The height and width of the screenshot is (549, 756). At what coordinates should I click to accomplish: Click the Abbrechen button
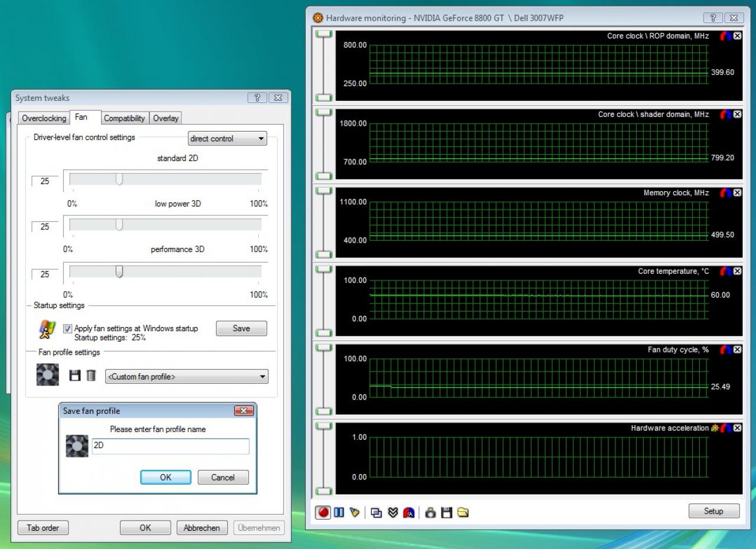pos(201,528)
